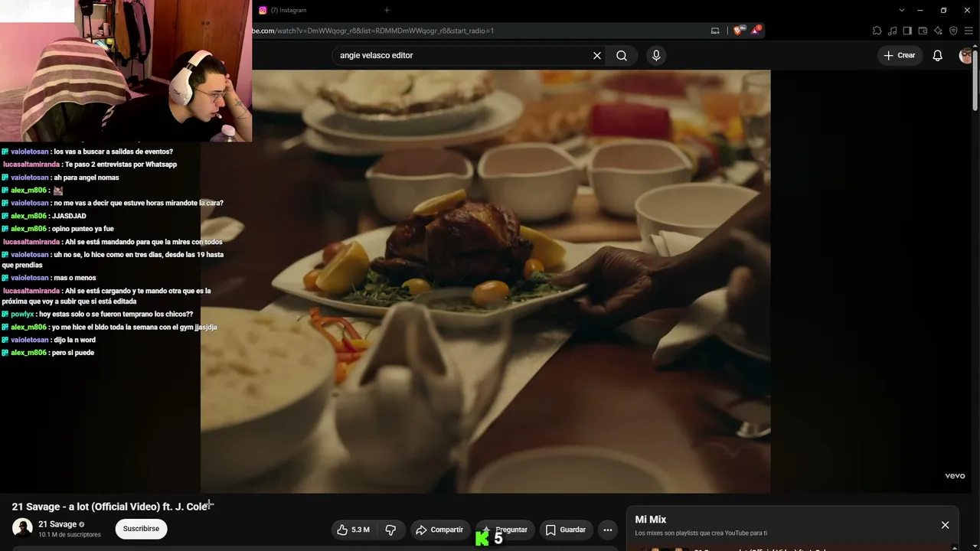Clear the YouTube search box text
Screen dimensions: 980x551
click(597, 56)
